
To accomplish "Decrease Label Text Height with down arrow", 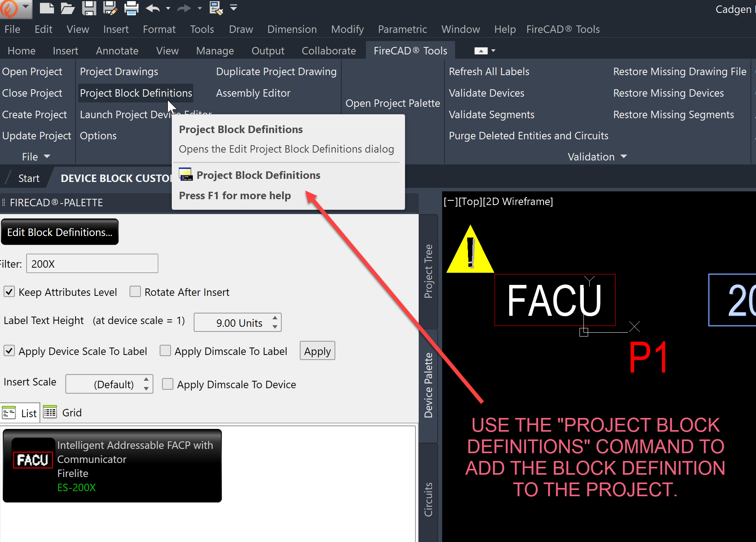I will click(275, 327).
